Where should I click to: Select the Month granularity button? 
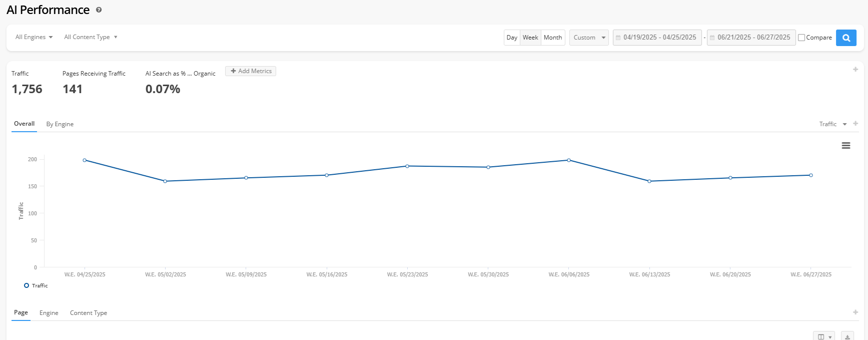click(553, 38)
